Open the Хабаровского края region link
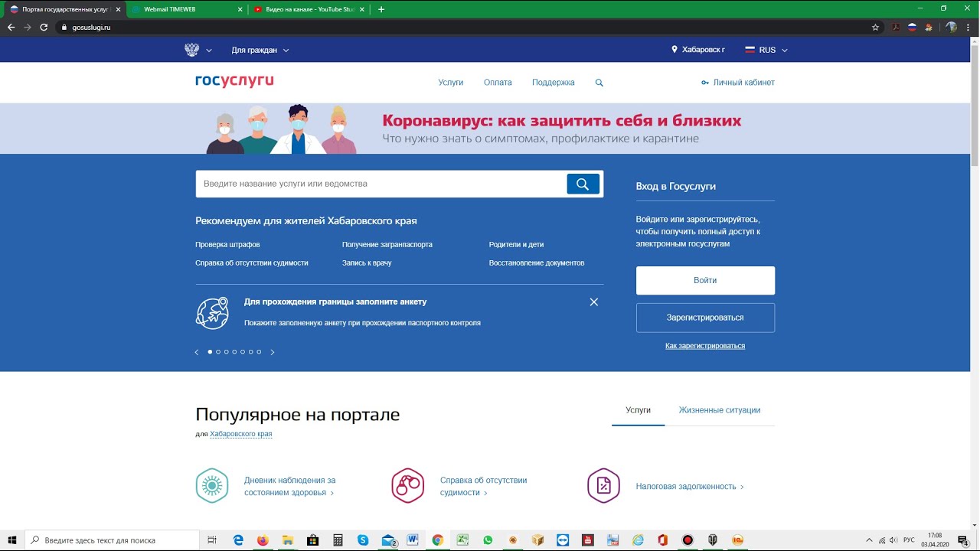Image resolution: width=980 pixels, height=551 pixels. [241, 434]
